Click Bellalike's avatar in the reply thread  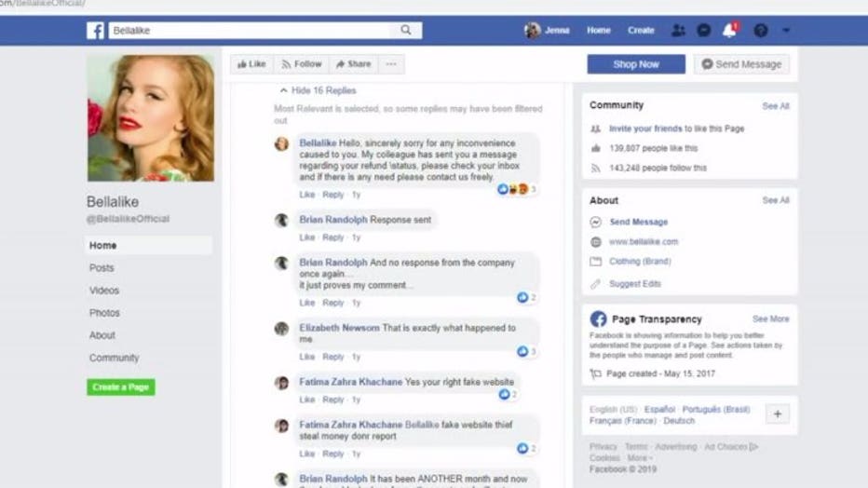[281, 143]
